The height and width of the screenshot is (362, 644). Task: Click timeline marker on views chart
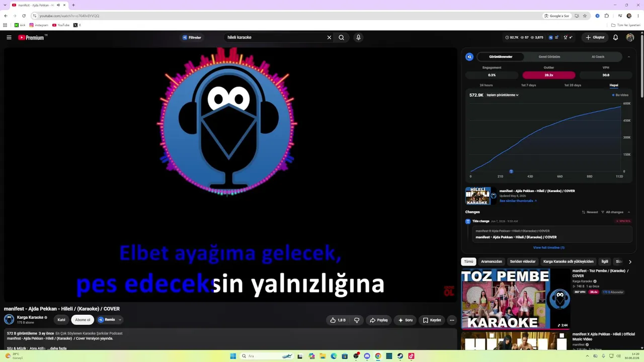coord(511,171)
